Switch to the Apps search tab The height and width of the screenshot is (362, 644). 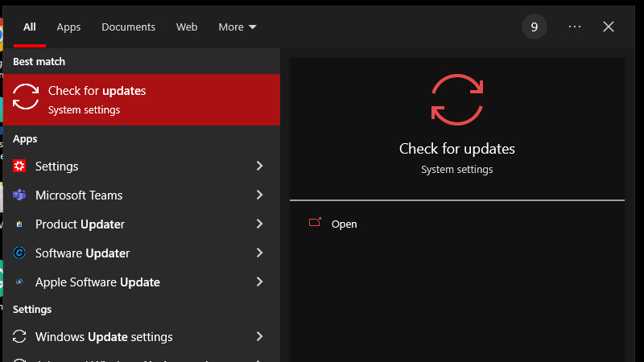68,27
